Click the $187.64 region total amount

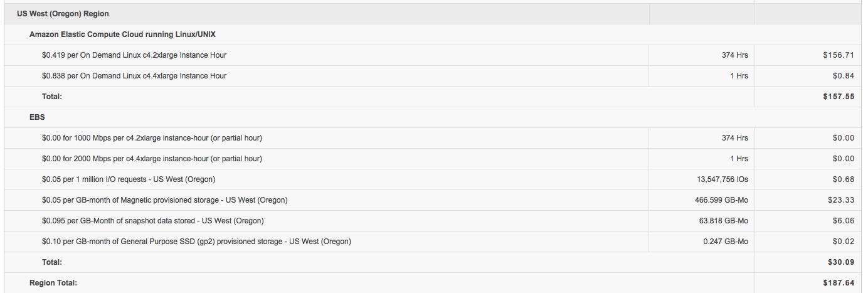point(839,283)
